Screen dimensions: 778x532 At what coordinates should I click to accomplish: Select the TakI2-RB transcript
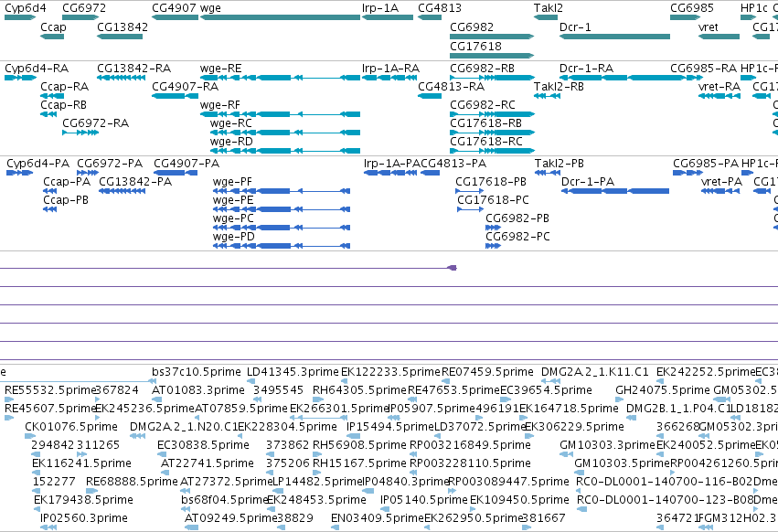coord(548,96)
